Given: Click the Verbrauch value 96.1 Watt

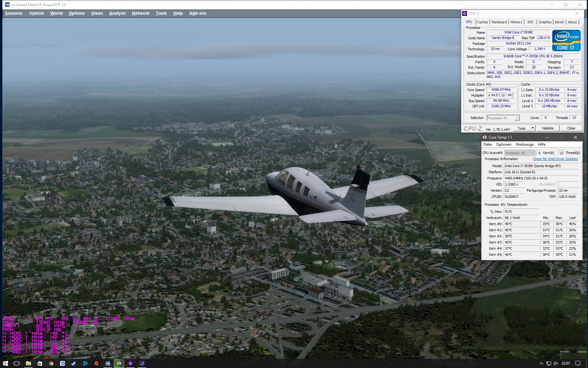Looking at the screenshot, I should tap(522, 218).
